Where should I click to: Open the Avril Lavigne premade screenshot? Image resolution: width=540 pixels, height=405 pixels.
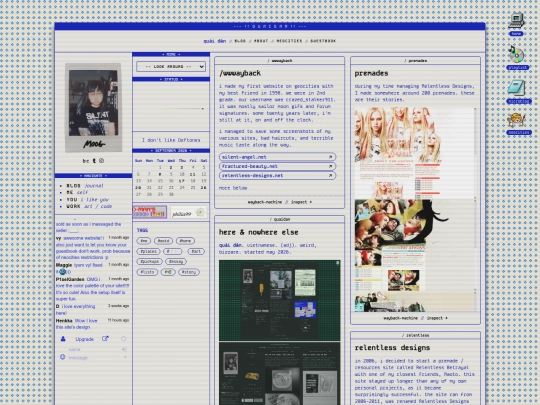point(414,153)
